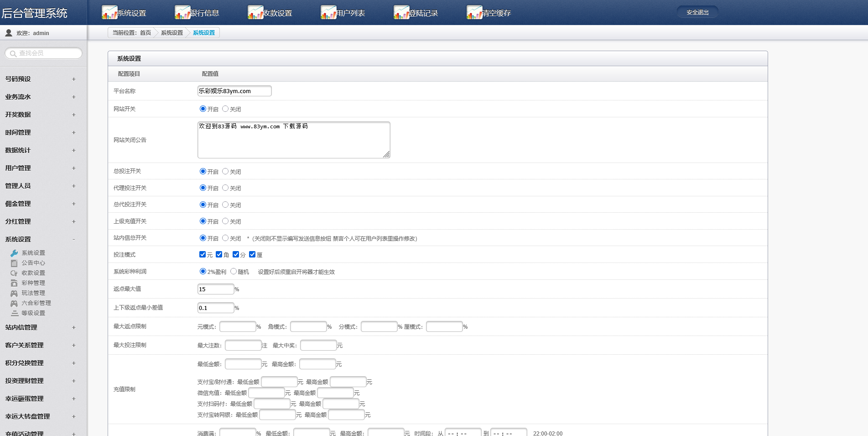Select 随机 radio for 系统彩种利润
This screenshot has width=868, height=436.
(234, 271)
